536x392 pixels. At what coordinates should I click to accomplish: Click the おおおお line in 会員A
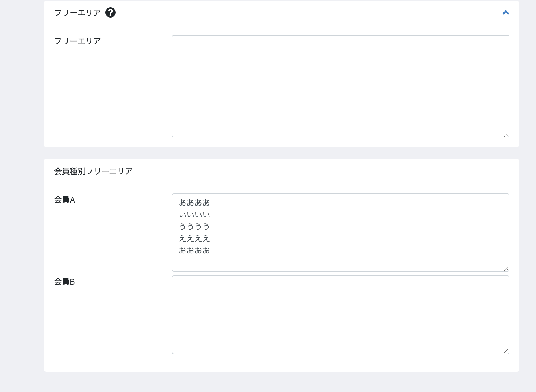tap(194, 250)
